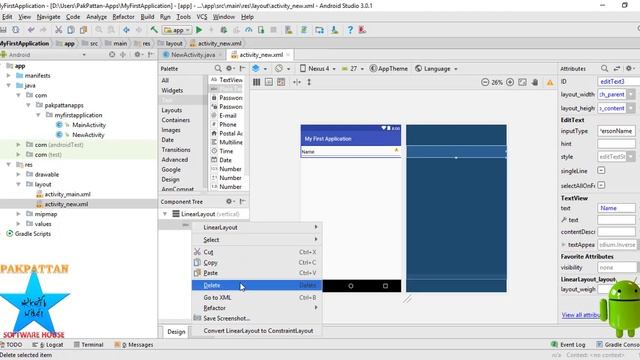Switch to the Design tab
This screenshot has height=360, width=640.
pos(176,331)
